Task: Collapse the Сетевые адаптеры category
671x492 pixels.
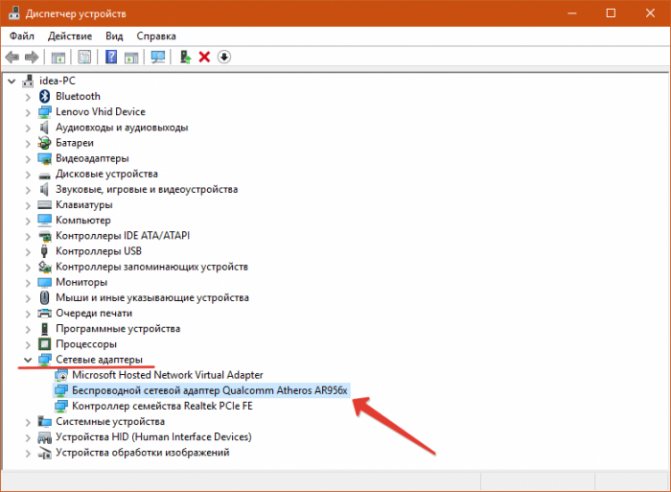Action: (28, 360)
